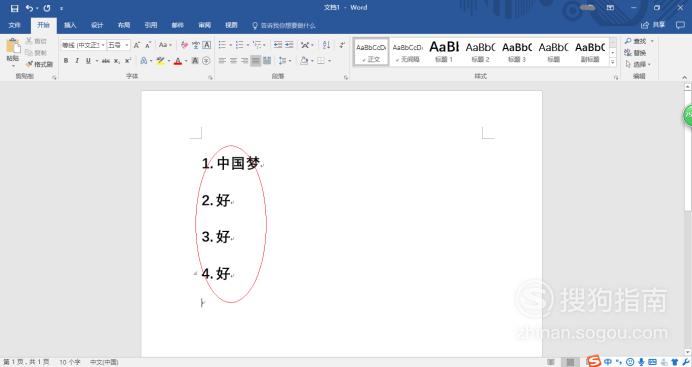Align text to the left

pyautogui.click(x=222, y=61)
